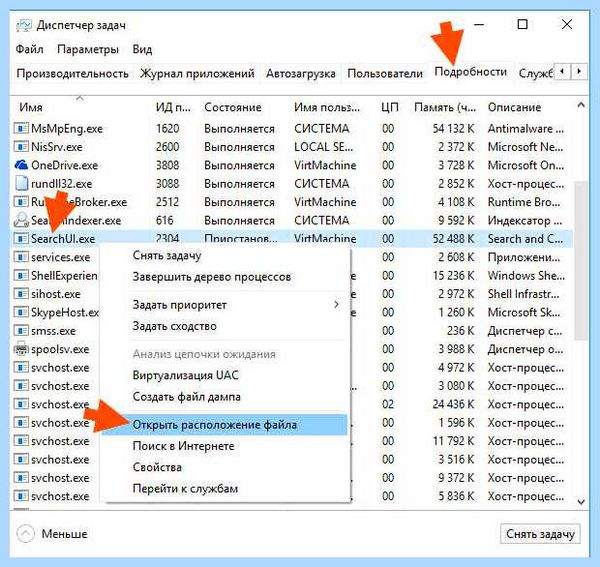
Task: Click the ShellExperienceHost process icon
Action: (x=21, y=275)
